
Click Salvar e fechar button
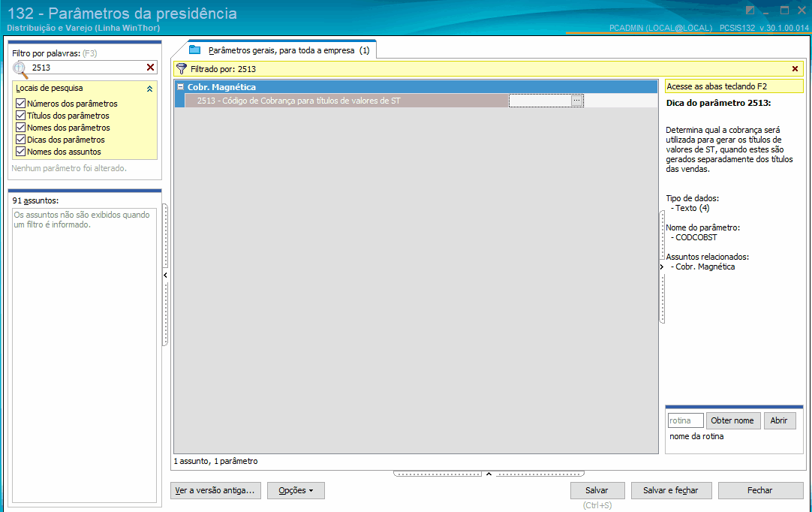(x=671, y=490)
